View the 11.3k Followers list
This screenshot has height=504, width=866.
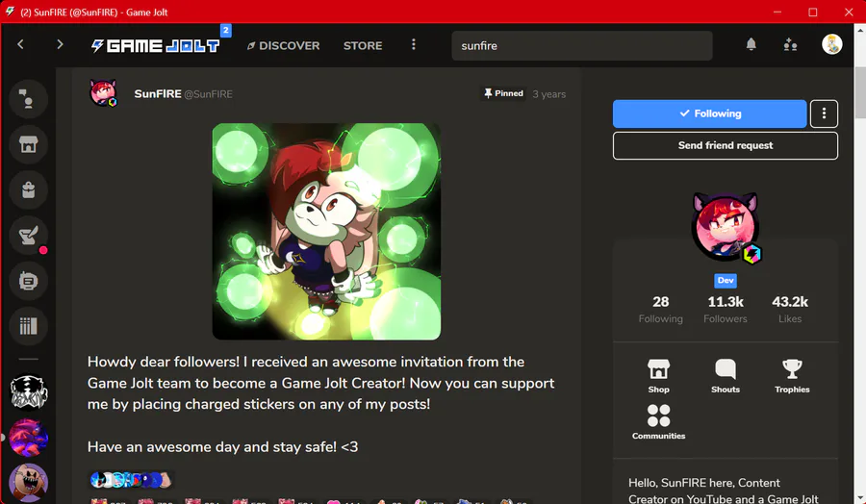pyautogui.click(x=726, y=309)
